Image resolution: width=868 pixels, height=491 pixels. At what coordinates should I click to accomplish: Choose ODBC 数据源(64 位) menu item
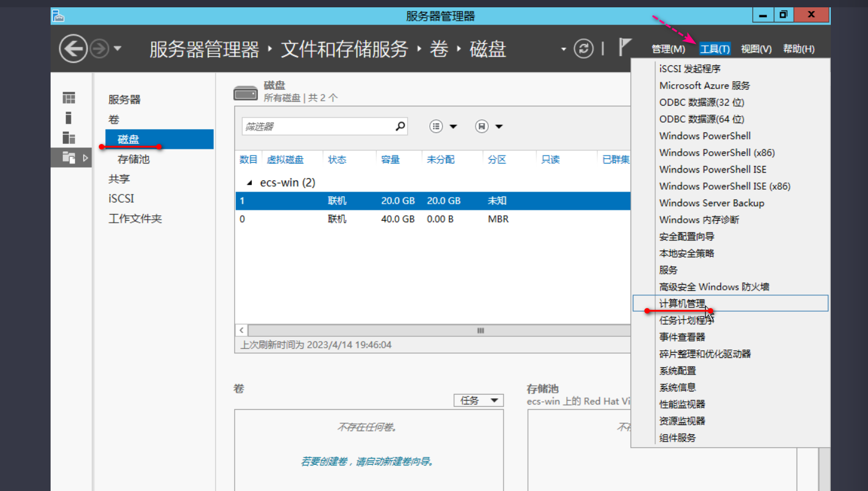point(702,119)
